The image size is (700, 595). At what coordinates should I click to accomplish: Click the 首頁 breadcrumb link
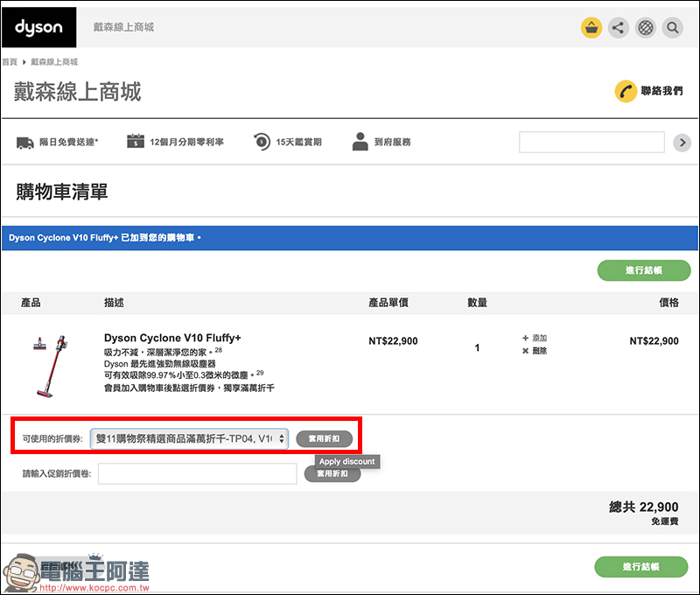pyautogui.click(x=10, y=62)
